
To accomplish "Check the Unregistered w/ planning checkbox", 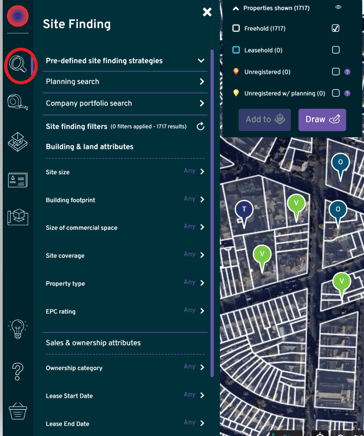I will coord(336,93).
